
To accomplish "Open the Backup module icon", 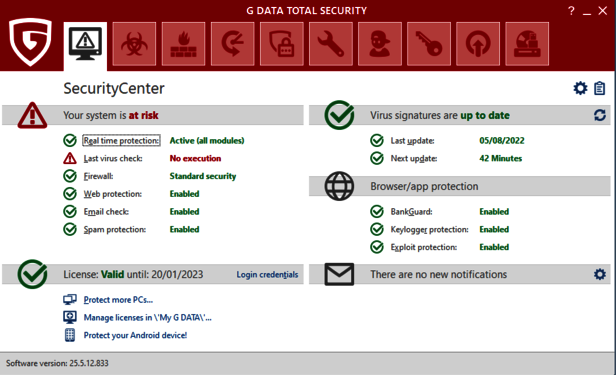I will (x=233, y=44).
